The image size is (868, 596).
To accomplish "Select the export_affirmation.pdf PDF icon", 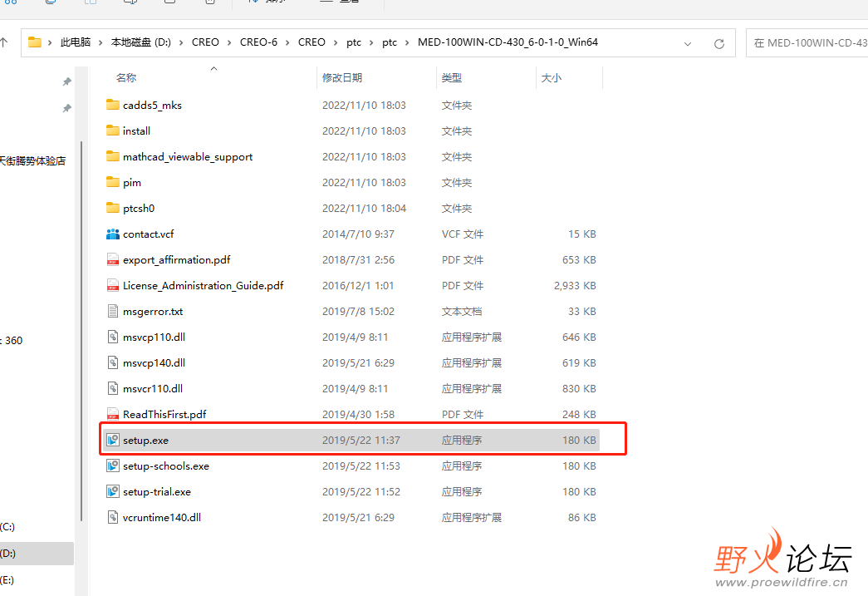I will pyautogui.click(x=113, y=259).
